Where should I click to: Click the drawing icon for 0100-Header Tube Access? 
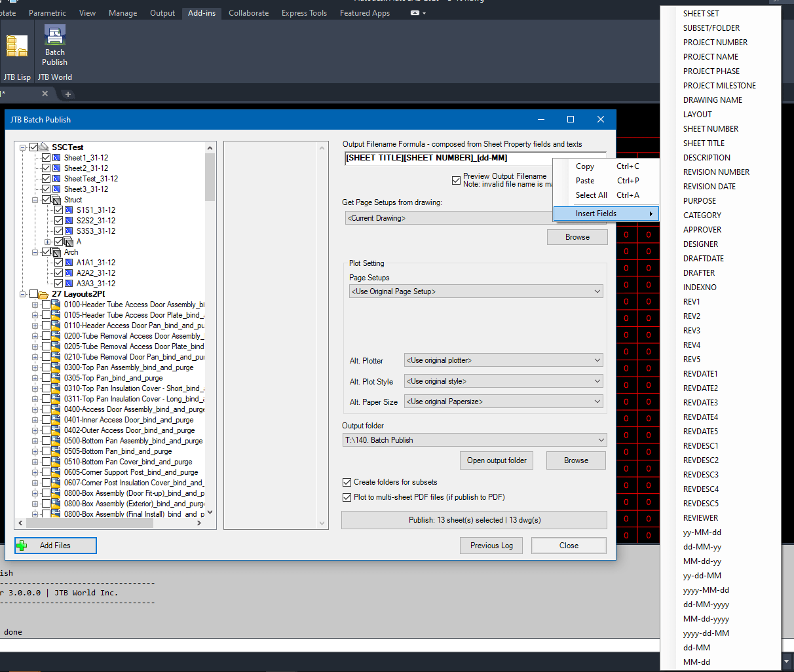coord(56,305)
